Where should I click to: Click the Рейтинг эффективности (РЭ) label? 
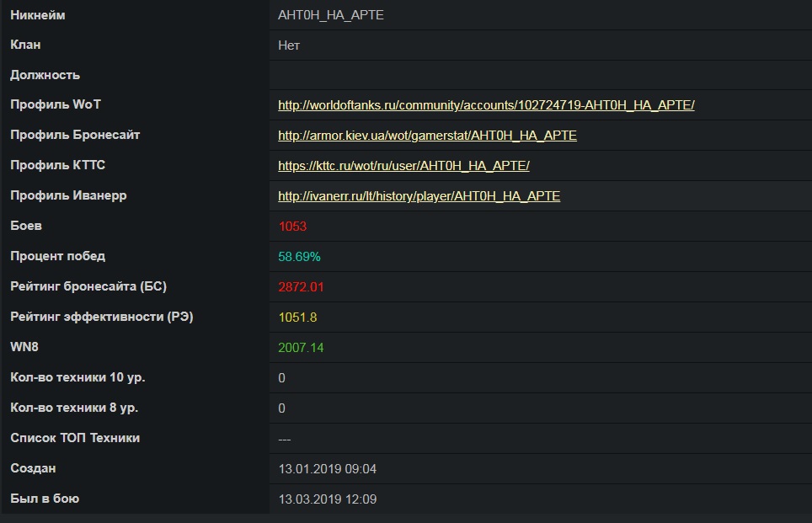[x=102, y=317]
